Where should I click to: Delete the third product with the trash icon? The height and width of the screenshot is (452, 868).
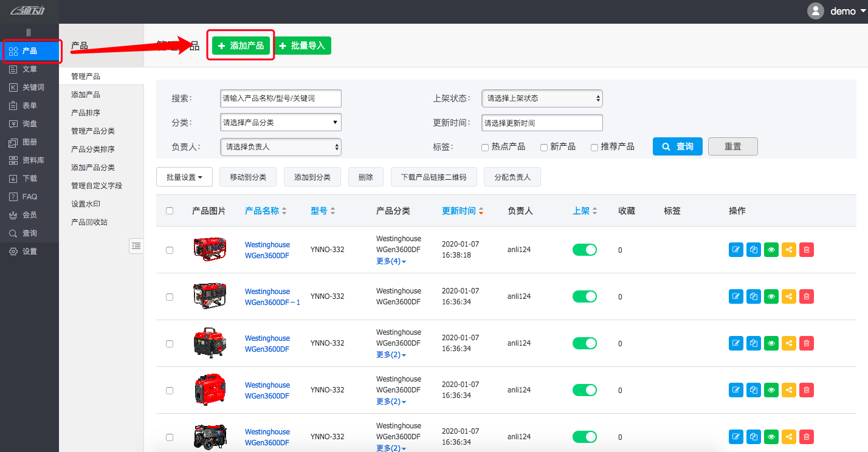tap(807, 343)
